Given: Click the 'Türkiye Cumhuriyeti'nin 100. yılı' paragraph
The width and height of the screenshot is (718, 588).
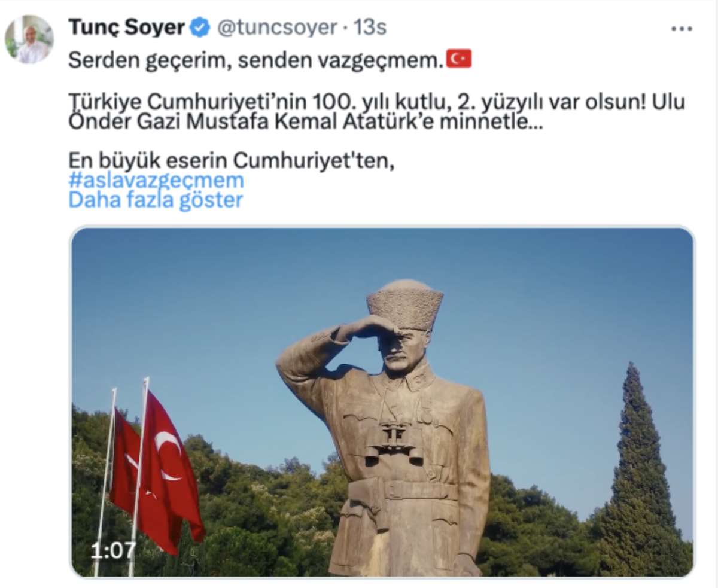Looking at the screenshot, I should [376, 112].
